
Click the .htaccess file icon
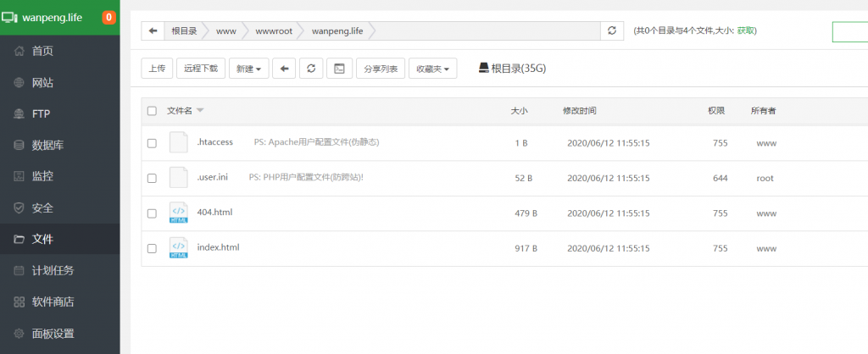[x=178, y=142]
